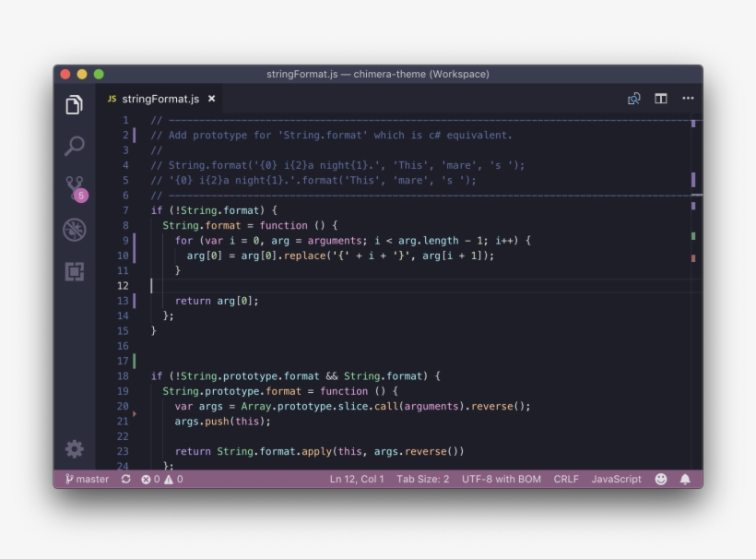Open the Debug panel
Screen dimensions: 756x559
tap(75, 230)
